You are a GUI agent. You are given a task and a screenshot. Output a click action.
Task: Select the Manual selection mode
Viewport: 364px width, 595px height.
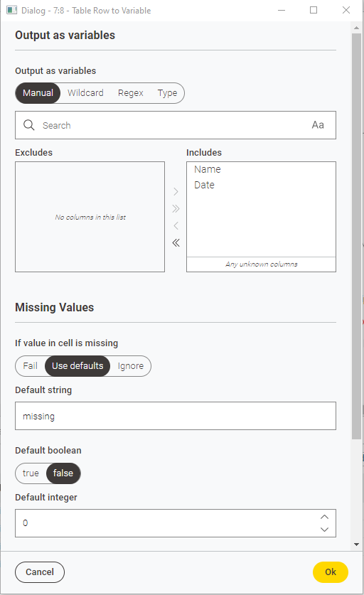coord(38,93)
